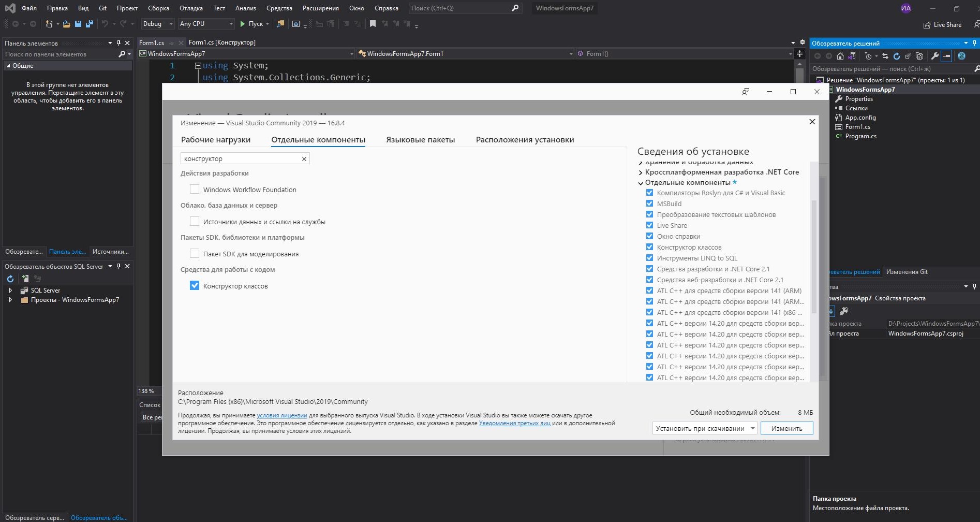Click Show All Files icon in Solution Explorer
The width and height of the screenshot is (980, 522).
[x=919, y=56]
